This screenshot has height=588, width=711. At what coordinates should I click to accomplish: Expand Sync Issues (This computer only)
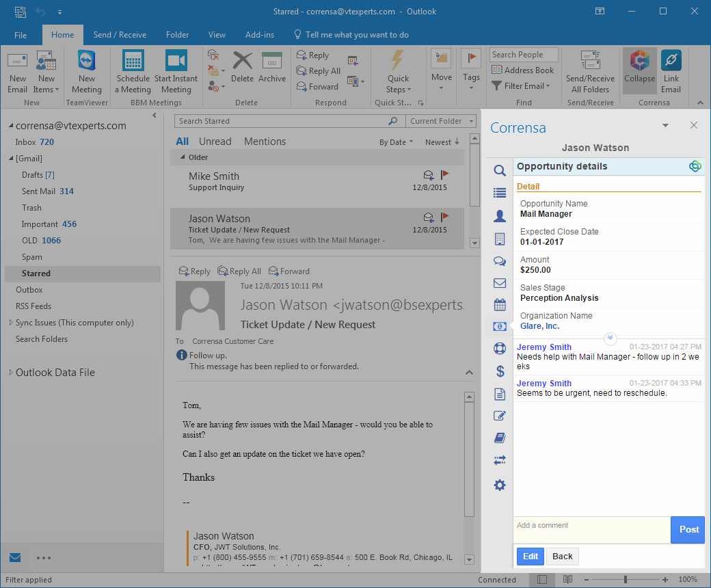[x=11, y=322]
